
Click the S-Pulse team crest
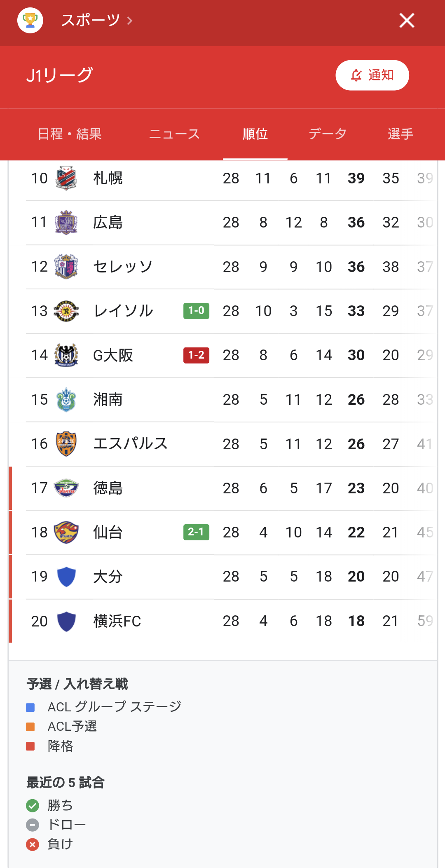pyautogui.click(x=66, y=444)
